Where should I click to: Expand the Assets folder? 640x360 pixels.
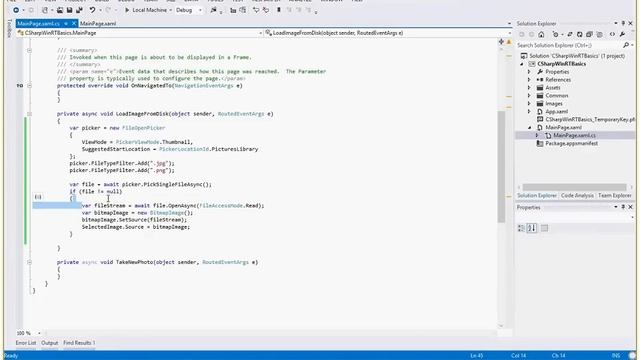(x=529, y=88)
